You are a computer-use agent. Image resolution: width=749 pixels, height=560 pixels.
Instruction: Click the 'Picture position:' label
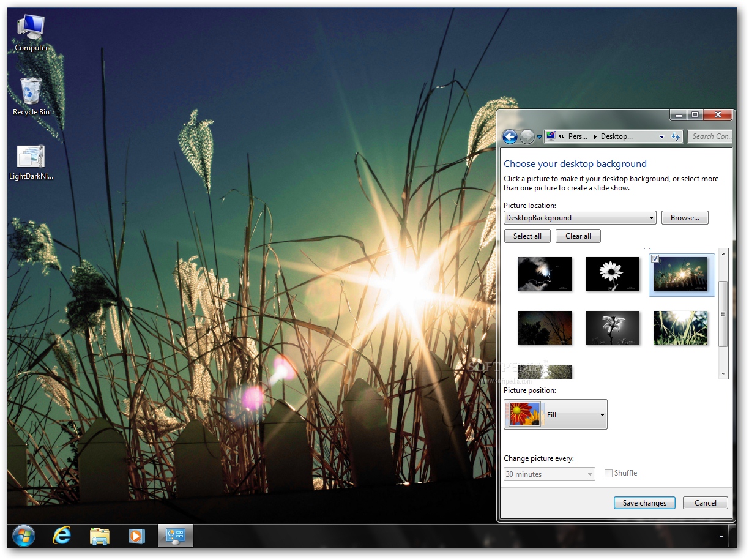(530, 390)
